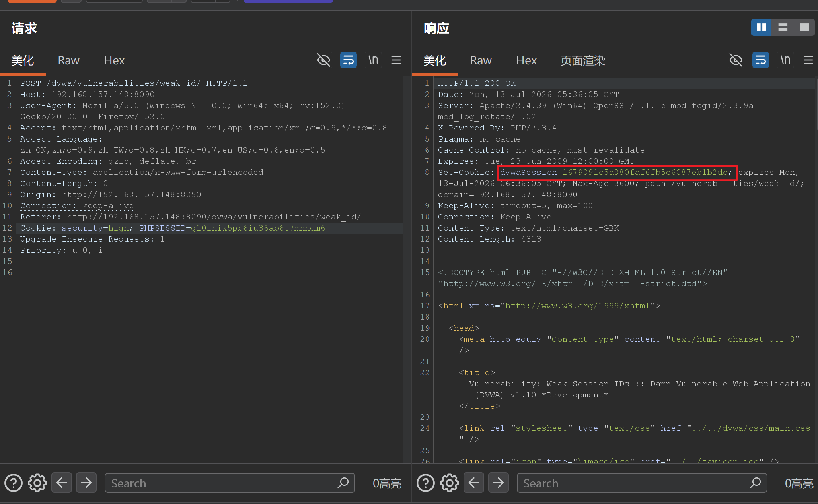Go to next match in response search
The image size is (818, 504).
click(x=499, y=483)
